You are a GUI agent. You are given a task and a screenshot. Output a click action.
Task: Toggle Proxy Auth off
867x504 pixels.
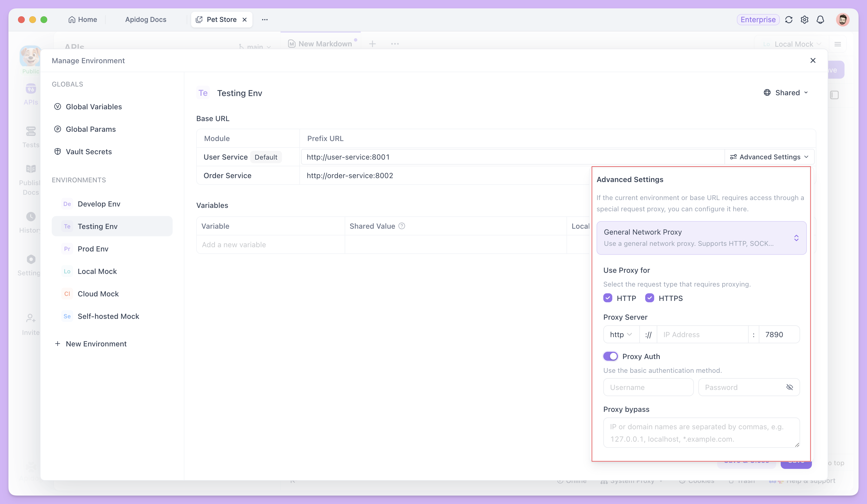610,356
